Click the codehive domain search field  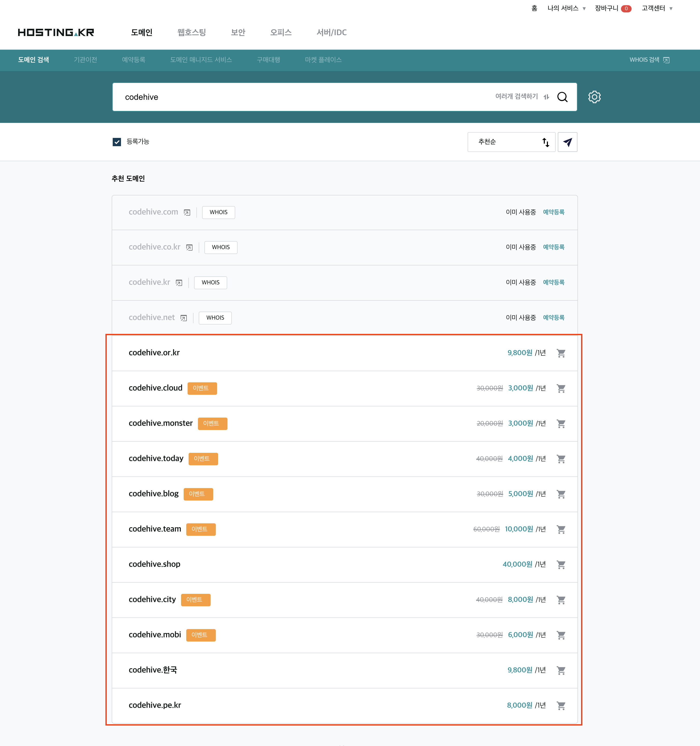[300, 97]
